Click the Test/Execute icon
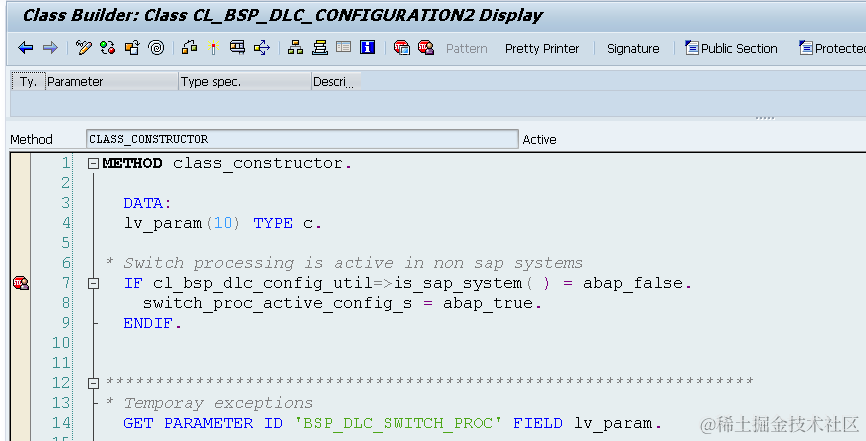The height and width of the screenshot is (441, 866). 237,48
